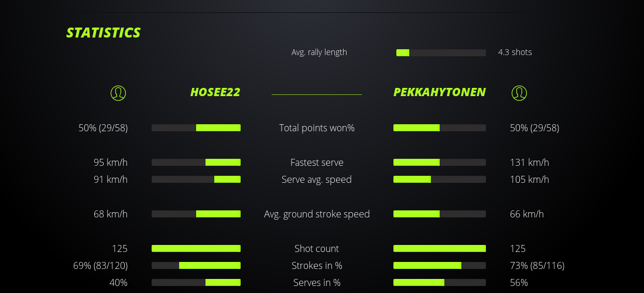Open the HOSEE22 player name
Screen dimensions: 644x293
pos(215,92)
